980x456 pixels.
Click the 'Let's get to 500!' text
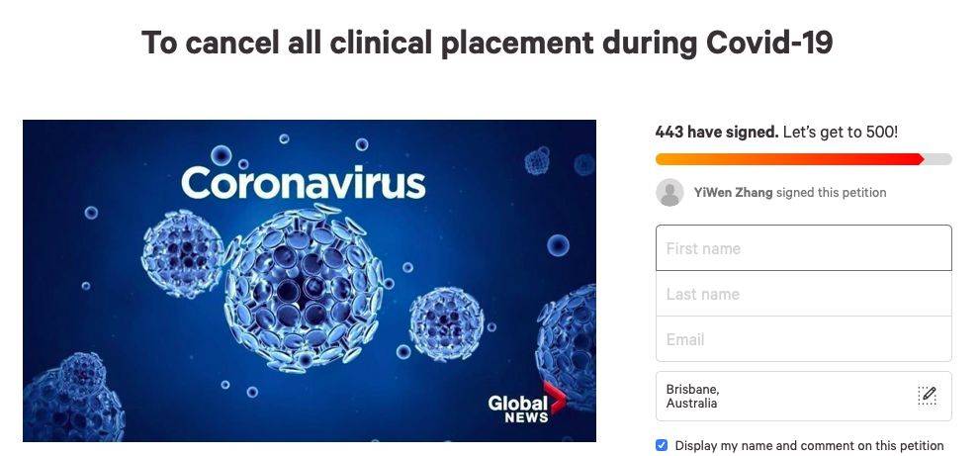[841, 132]
